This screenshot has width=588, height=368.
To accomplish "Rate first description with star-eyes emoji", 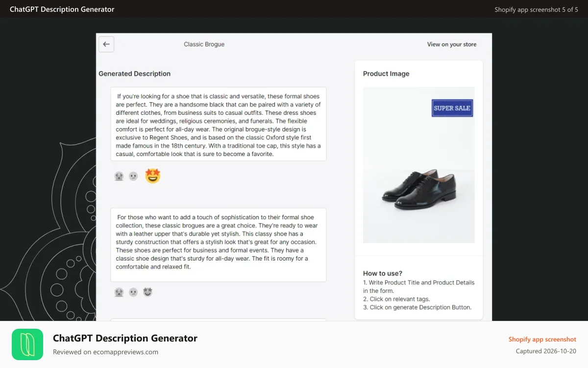I will 153,176.
